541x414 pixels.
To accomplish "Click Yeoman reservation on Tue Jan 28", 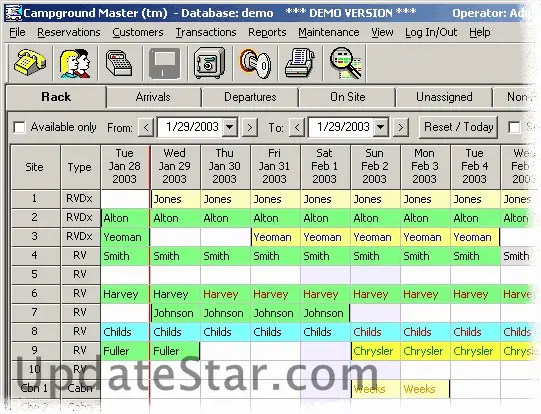I will 125,237.
